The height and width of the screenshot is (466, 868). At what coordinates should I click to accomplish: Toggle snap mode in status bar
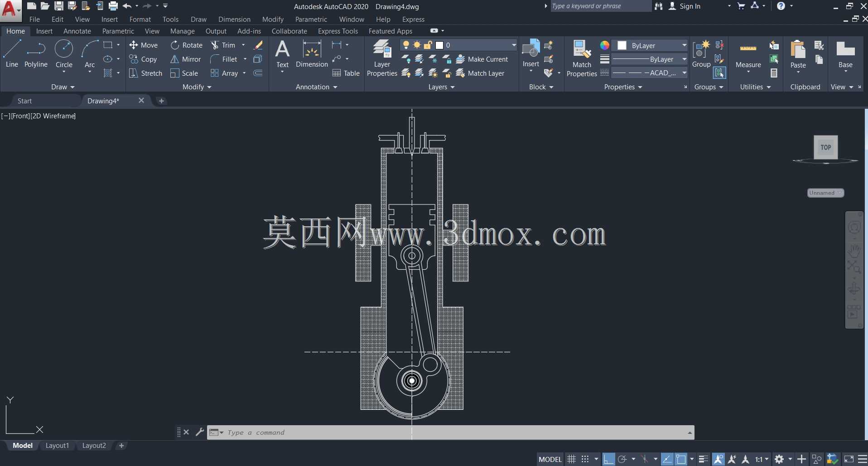(585, 459)
